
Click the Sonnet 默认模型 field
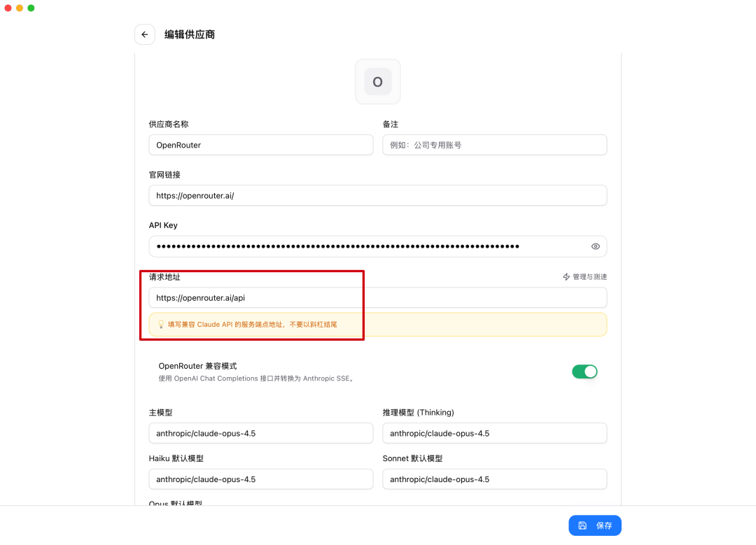494,479
